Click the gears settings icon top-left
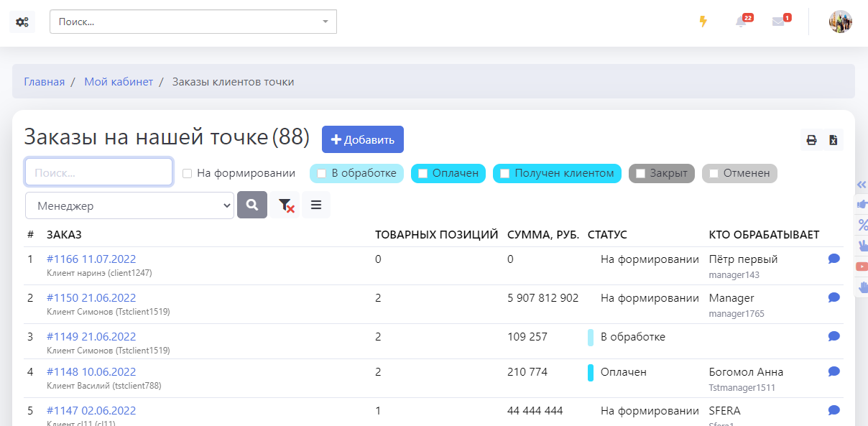This screenshot has height=426, width=868. [22, 22]
